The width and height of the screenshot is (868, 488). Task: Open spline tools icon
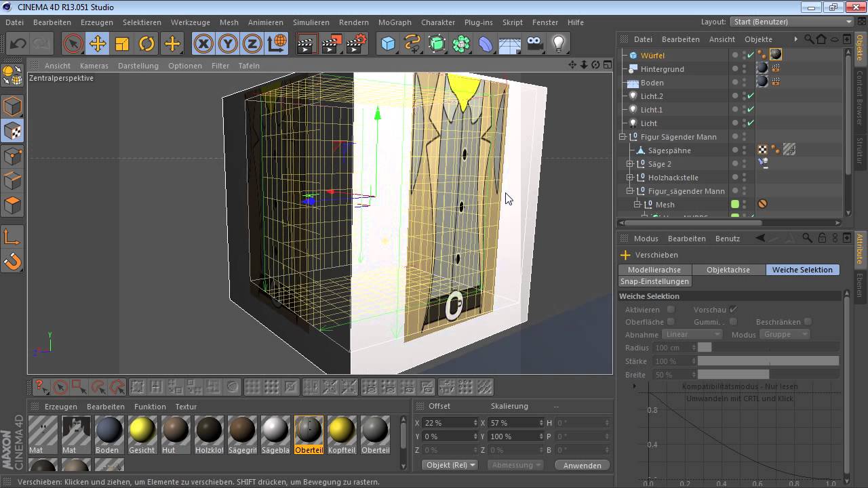[412, 44]
